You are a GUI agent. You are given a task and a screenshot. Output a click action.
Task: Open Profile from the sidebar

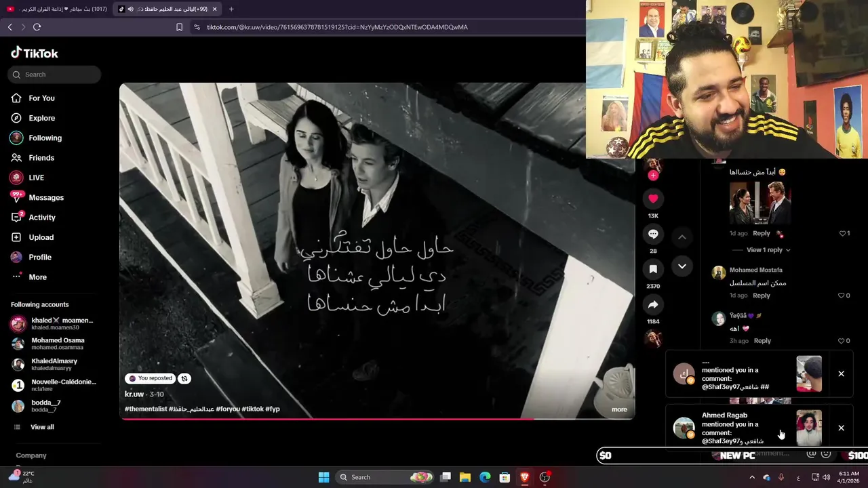[39, 257]
